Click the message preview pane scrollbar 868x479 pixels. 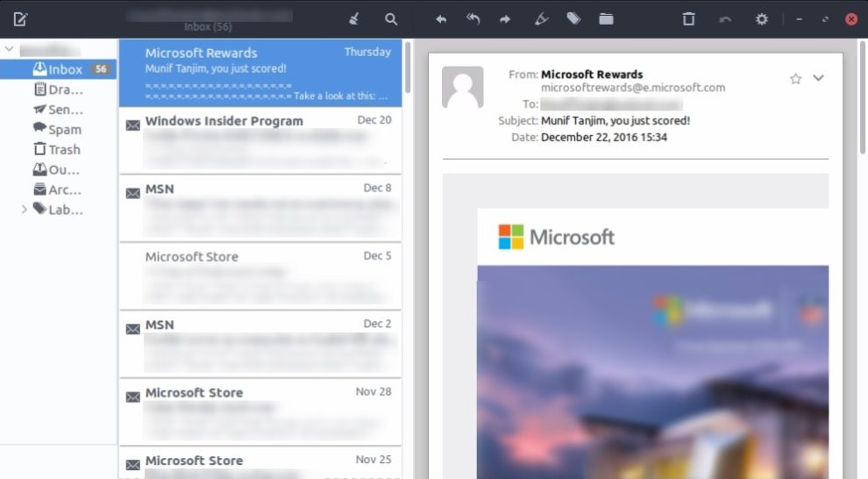coord(863,98)
